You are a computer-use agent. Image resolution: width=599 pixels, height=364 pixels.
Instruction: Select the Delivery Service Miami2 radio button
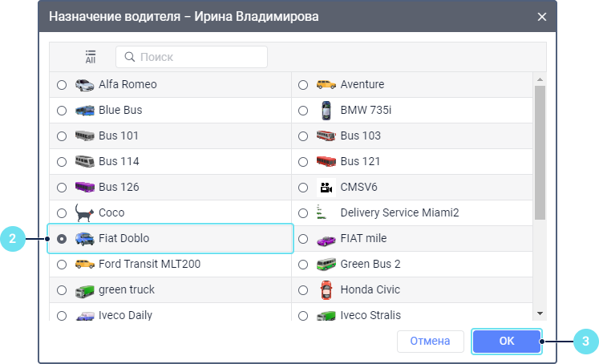point(303,213)
